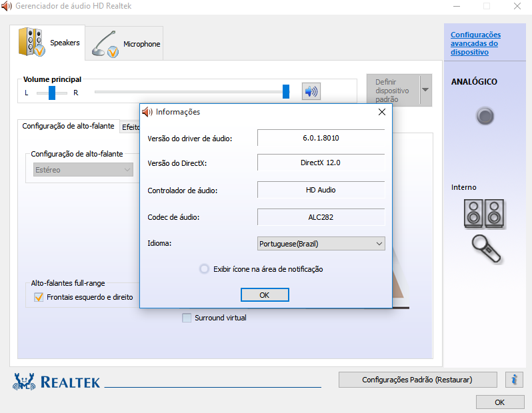532x413 pixels.
Task: Click the ANALÓGICO heading
Action: [x=474, y=82]
